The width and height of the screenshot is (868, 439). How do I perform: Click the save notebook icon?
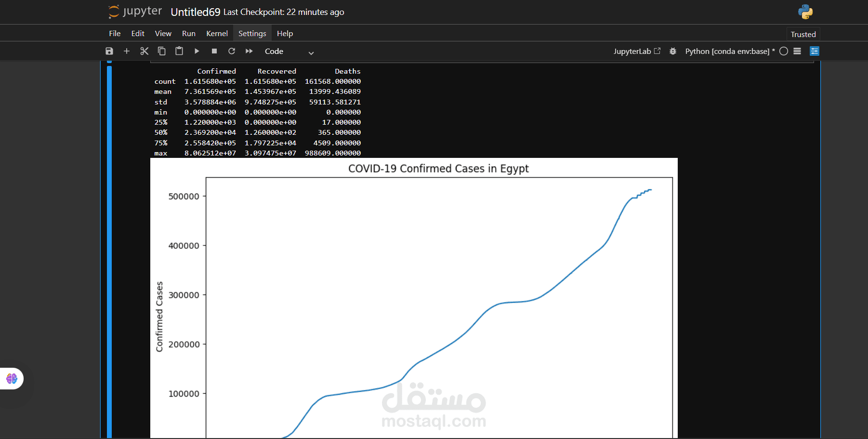[x=109, y=51]
